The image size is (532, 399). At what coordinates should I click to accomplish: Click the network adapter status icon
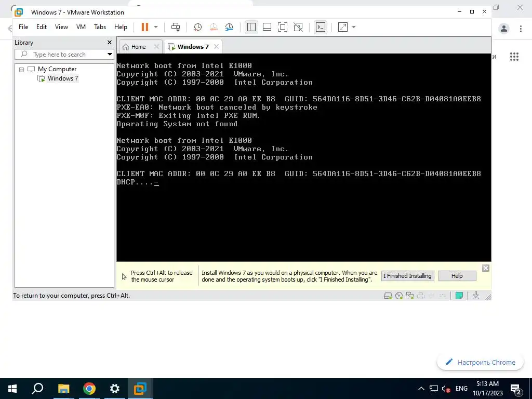pyautogui.click(x=410, y=296)
